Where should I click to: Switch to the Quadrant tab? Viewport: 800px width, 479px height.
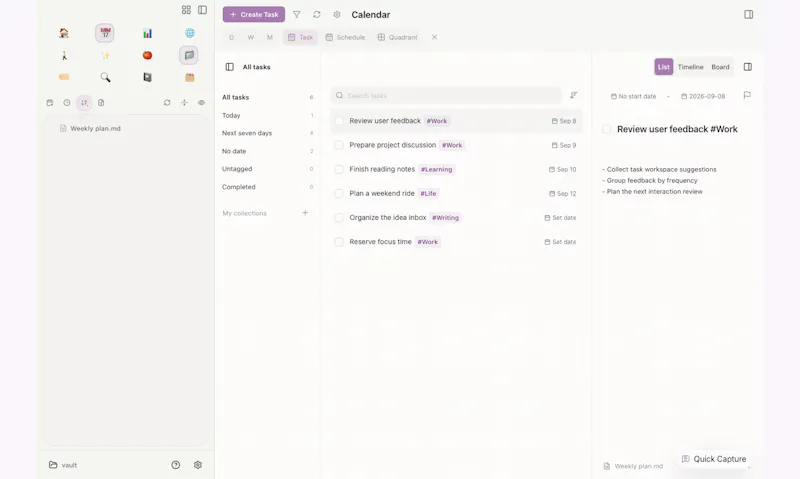(x=397, y=37)
